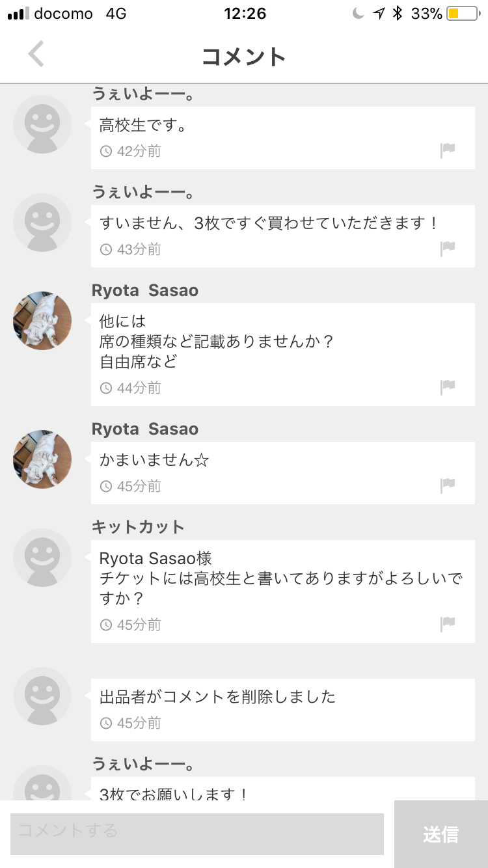Report the 3枚ですぐ買わせていただきます comment
This screenshot has height=868, width=488.
pos(448,249)
